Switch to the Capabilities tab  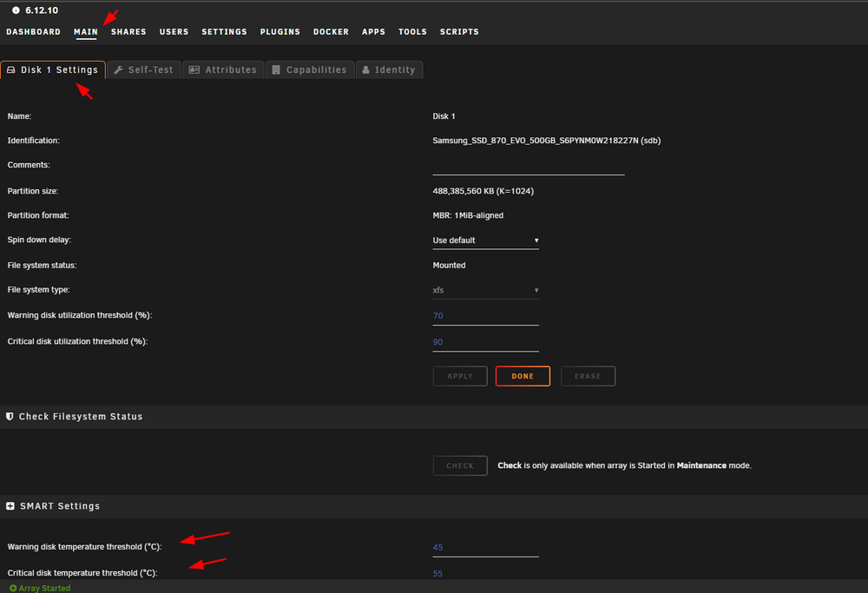point(310,69)
